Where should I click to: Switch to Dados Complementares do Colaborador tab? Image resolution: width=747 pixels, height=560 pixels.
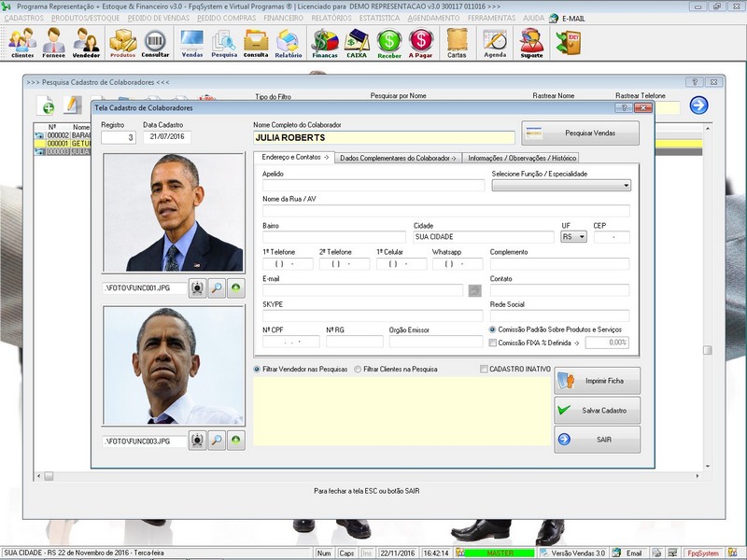point(398,158)
